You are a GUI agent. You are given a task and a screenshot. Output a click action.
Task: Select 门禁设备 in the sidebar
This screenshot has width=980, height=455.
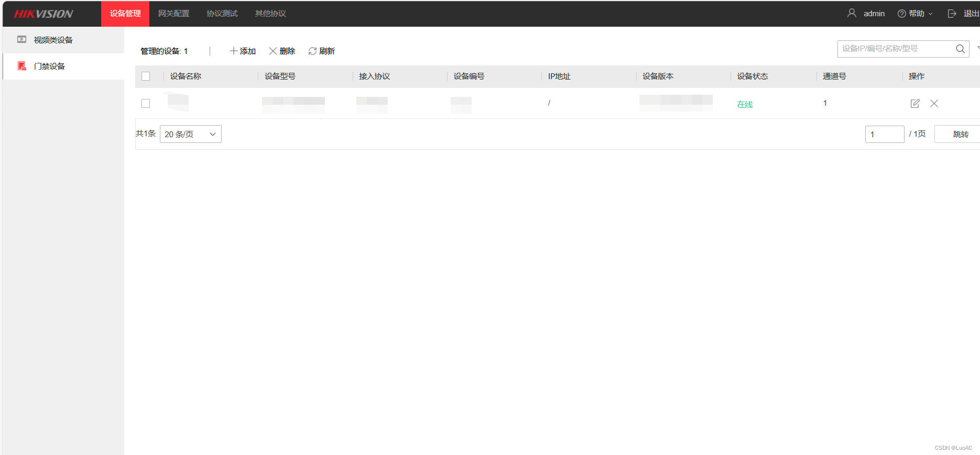point(63,66)
